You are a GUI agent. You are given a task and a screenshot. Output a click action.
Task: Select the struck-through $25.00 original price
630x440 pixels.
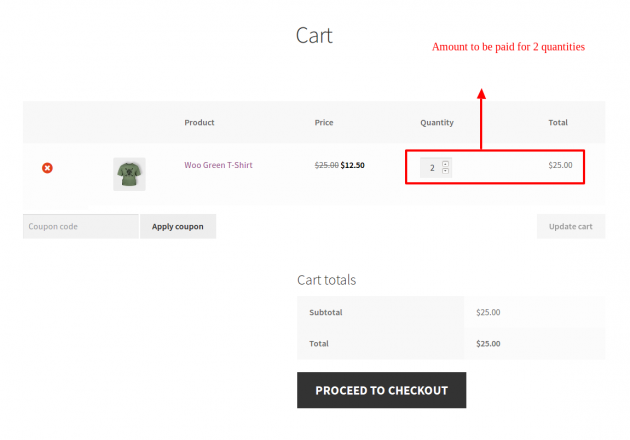[327, 165]
